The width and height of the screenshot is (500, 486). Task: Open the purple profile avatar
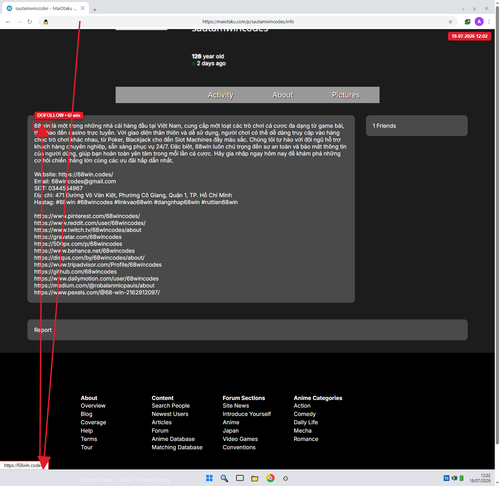[x=479, y=22]
